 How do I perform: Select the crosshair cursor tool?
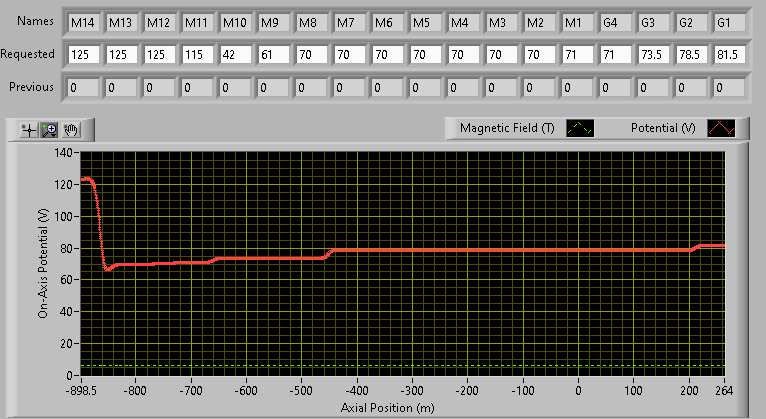coord(29,130)
